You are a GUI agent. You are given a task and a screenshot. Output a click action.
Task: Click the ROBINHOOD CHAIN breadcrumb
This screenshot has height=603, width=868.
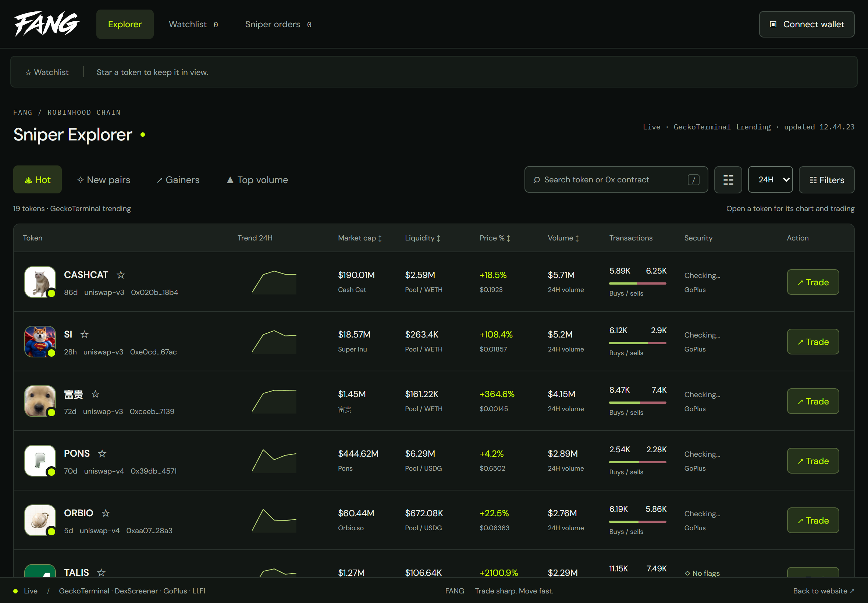(x=84, y=113)
